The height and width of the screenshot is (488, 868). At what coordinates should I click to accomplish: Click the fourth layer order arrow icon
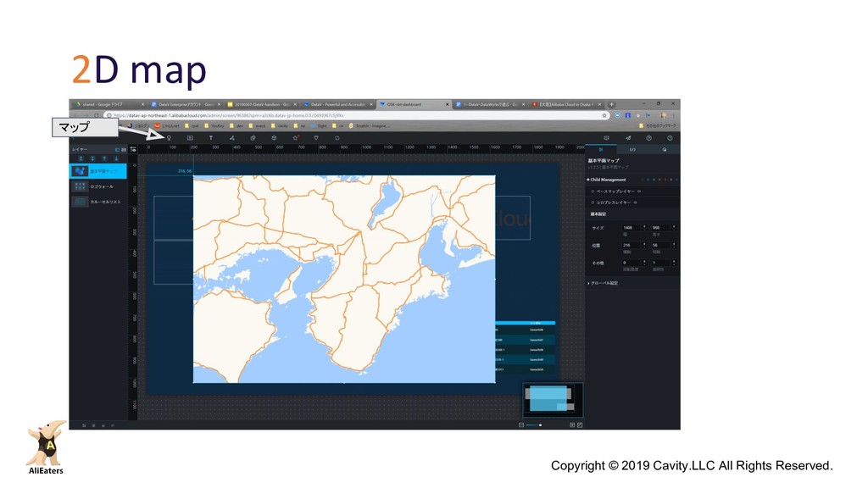pyautogui.click(x=115, y=158)
